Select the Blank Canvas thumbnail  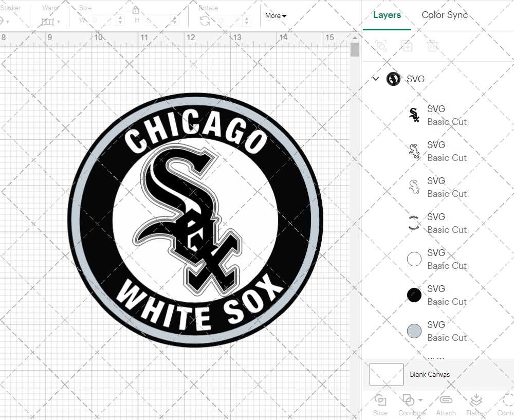386,374
